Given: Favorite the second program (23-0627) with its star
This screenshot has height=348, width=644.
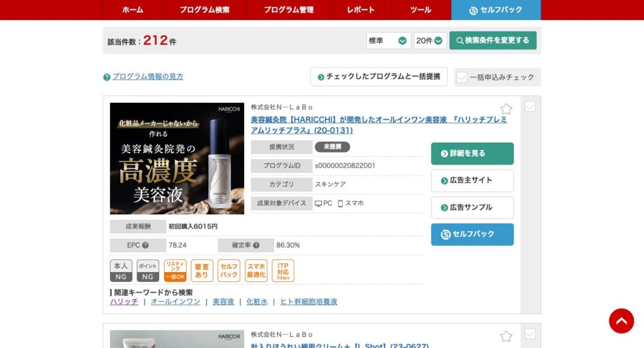Looking at the screenshot, I should [506, 337].
